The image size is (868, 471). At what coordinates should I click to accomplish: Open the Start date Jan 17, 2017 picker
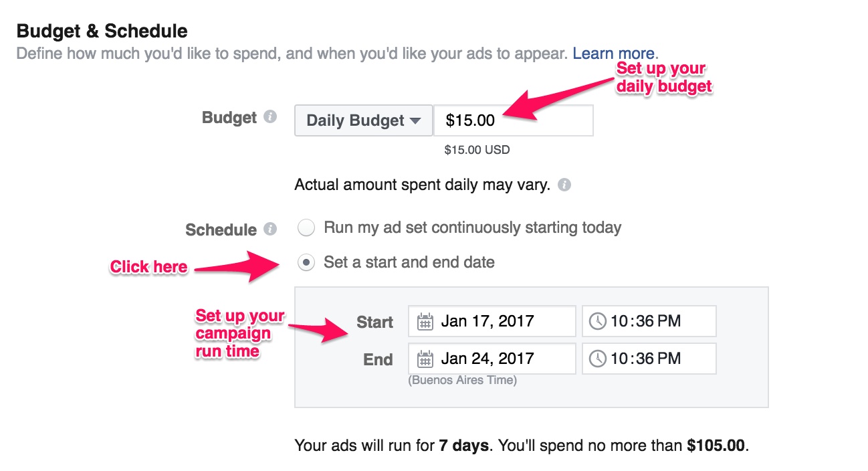coord(492,322)
